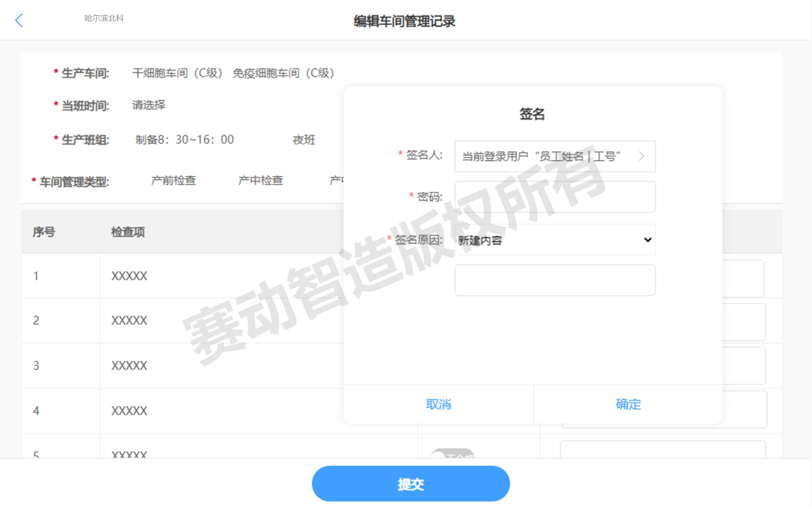Choose the 夜班 shift option
The height and width of the screenshot is (508, 812).
(x=304, y=139)
